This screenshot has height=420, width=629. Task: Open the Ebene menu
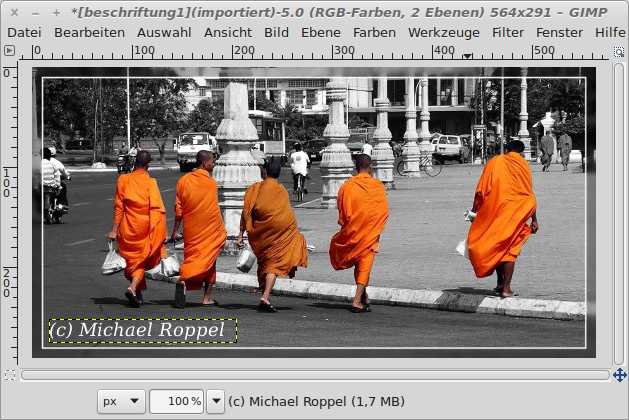tap(321, 32)
